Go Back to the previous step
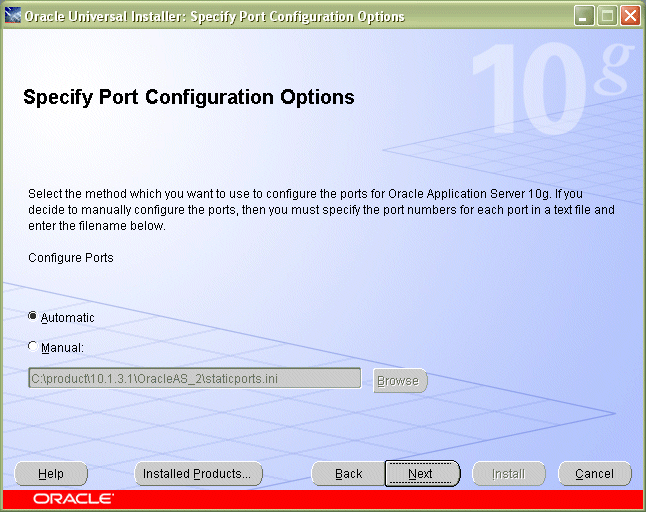This screenshot has width=646, height=512. [348, 474]
